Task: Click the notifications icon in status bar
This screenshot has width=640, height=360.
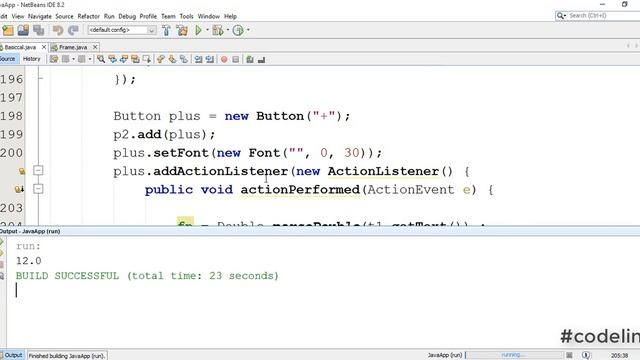Action: pyautogui.click(x=586, y=355)
